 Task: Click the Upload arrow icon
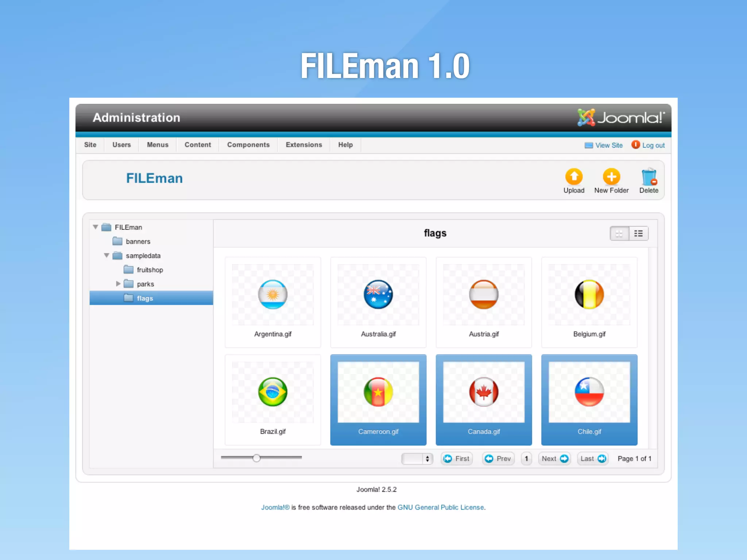click(574, 177)
